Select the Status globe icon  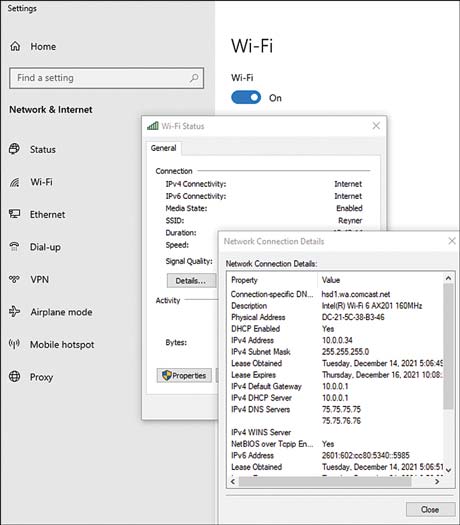14,149
